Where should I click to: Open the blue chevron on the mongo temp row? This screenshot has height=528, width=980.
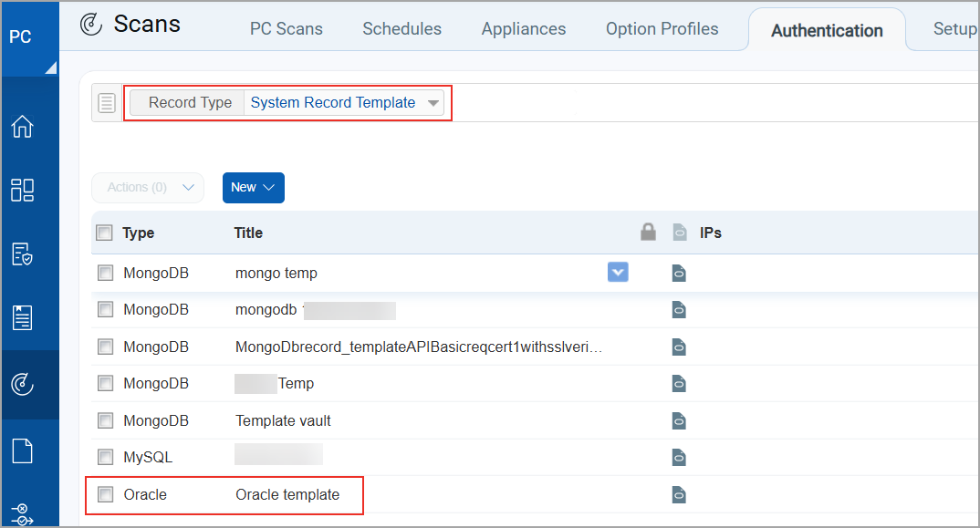618,272
